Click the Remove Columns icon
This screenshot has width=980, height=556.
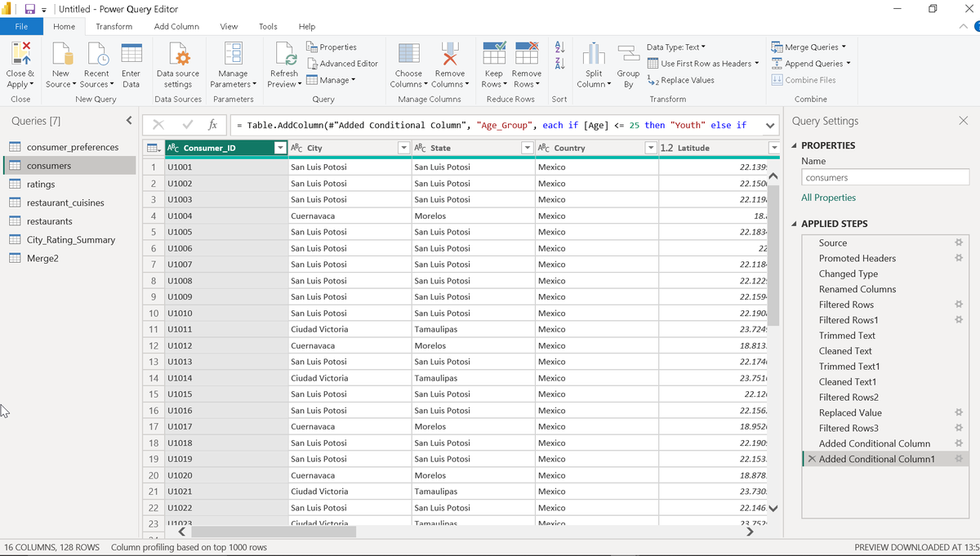click(x=449, y=53)
